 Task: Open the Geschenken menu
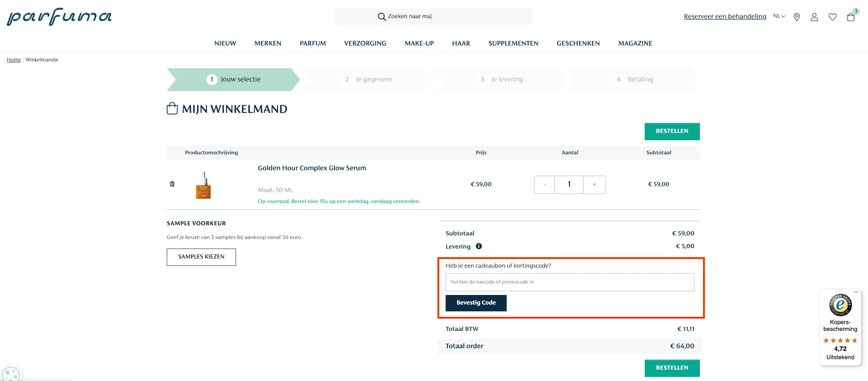point(578,43)
